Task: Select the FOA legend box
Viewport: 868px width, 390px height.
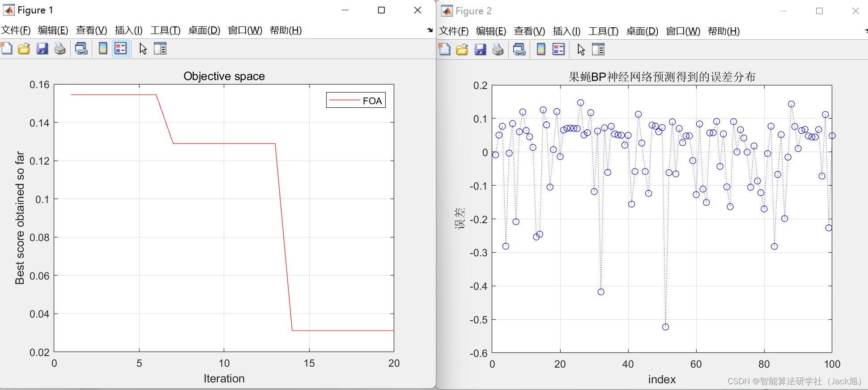Action: pos(356,100)
